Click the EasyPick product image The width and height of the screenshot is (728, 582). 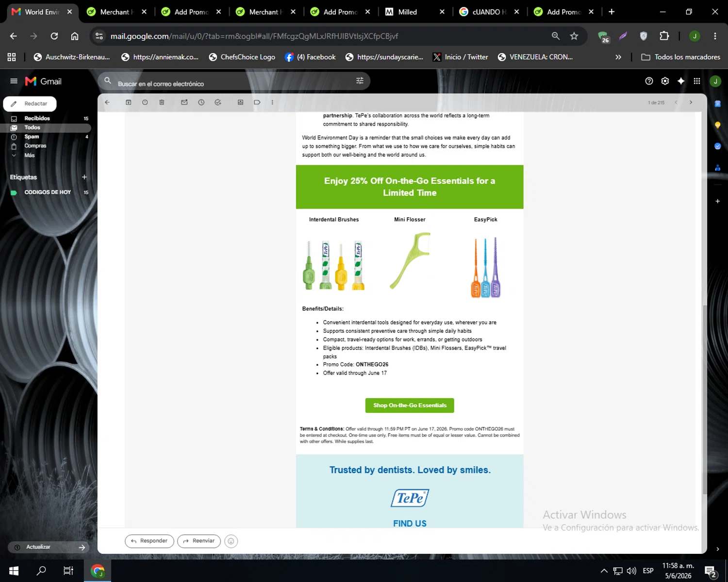[x=486, y=267]
